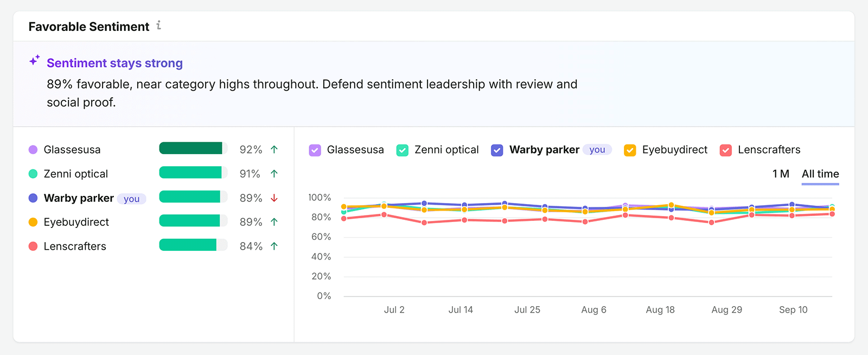Click the Favorable Sentiment title
The width and height of the screenshot is (868, 355).
click(x=88, y=27)
